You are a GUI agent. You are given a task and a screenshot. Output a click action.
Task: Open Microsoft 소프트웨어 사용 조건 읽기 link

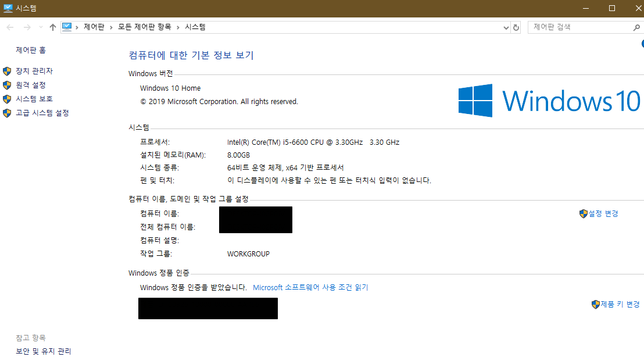tap(310, 288)
